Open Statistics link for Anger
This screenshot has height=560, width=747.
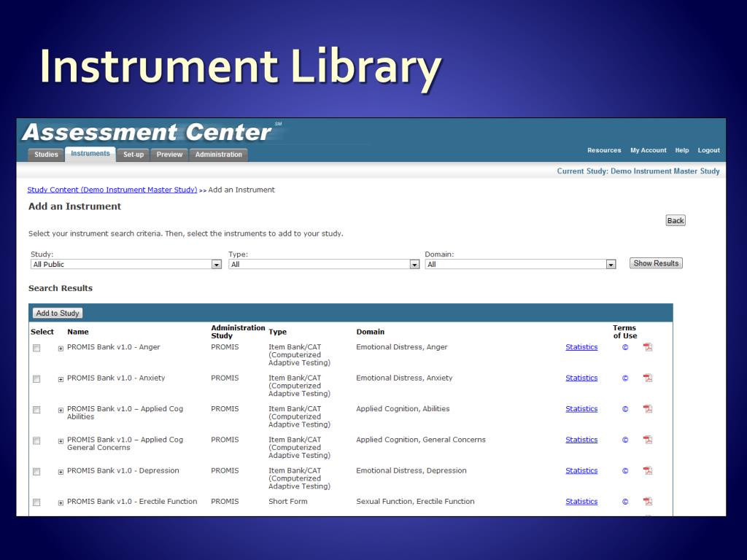pos(581,347)
